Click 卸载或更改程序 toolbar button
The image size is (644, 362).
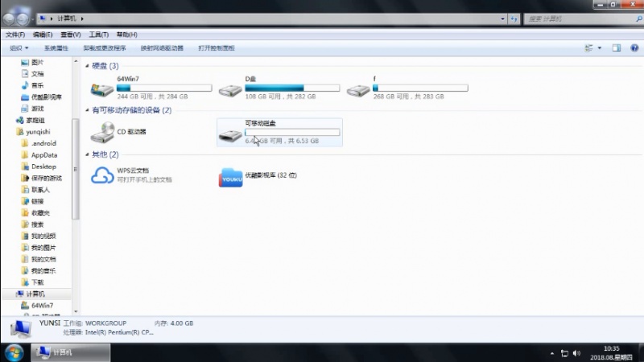[x=105, y=48]
